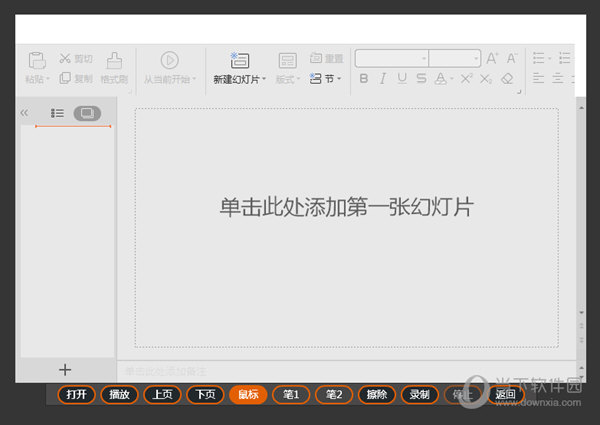Switch to outline view tab

coord(57,113)
